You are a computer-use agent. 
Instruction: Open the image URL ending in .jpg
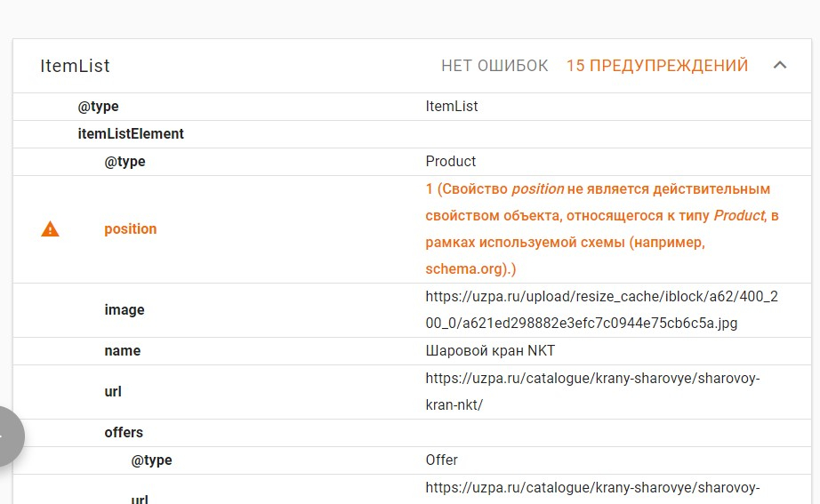[x=601, y=310]
